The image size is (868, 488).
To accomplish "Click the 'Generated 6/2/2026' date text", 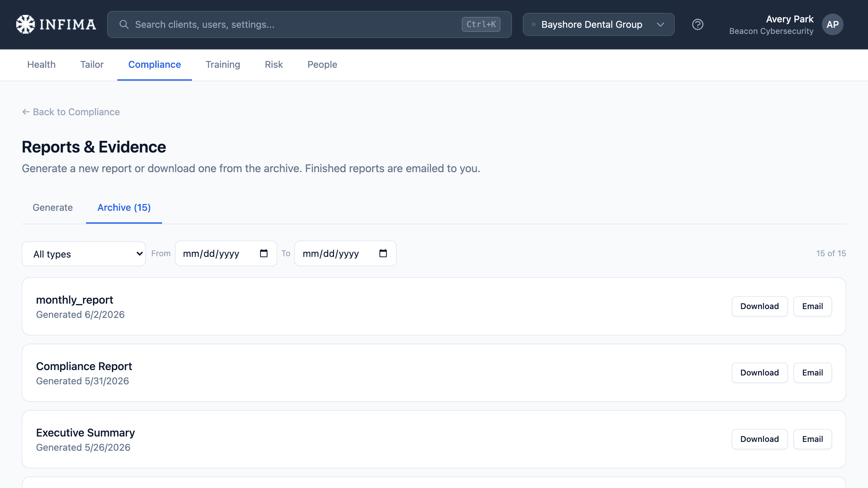I will tap(80, 315).
